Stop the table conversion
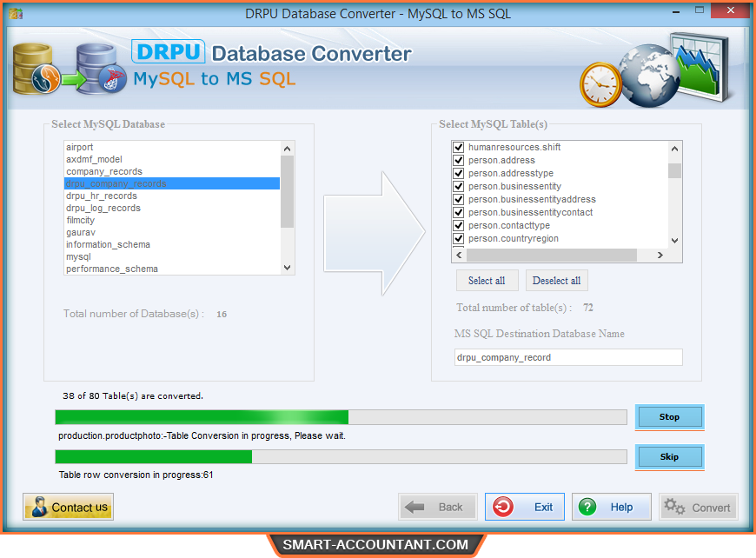Screen dimensions: 756x558 click(669, 416)
